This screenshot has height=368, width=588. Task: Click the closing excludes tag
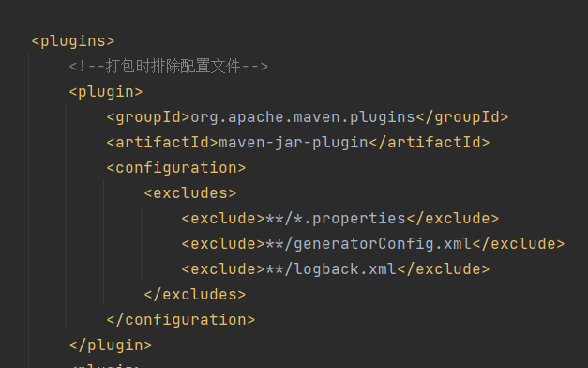click(195, 295)
